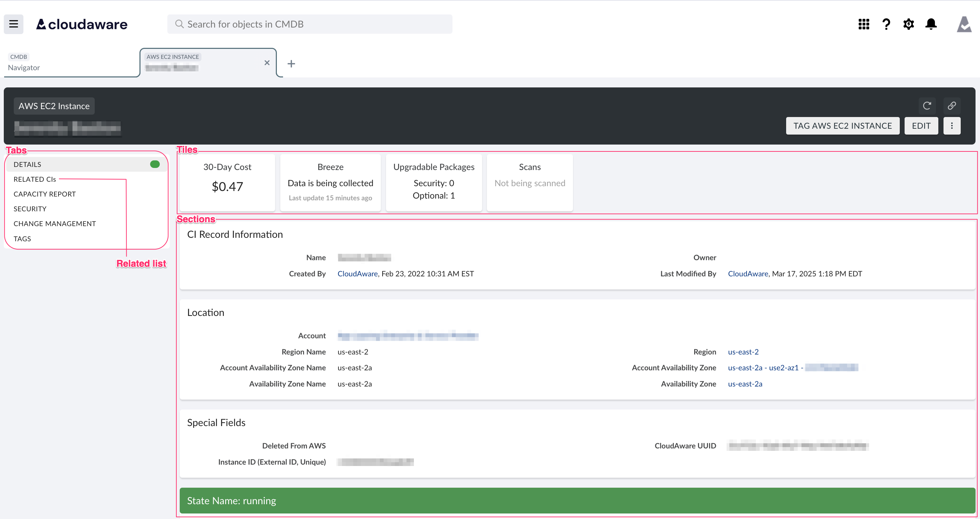Switch to the CMDB Navigator tab
This screenshot has width=980, height=519.
click(70, 63)
